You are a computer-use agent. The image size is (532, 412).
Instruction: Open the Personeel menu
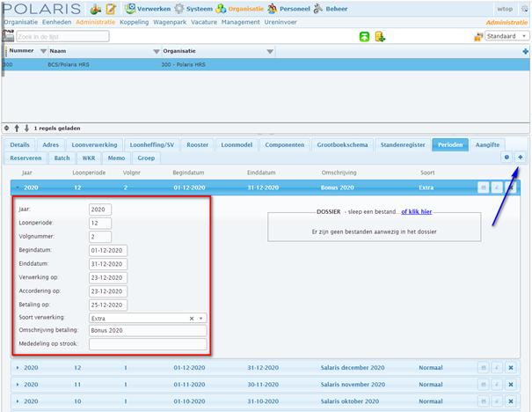tap(289, 9)
